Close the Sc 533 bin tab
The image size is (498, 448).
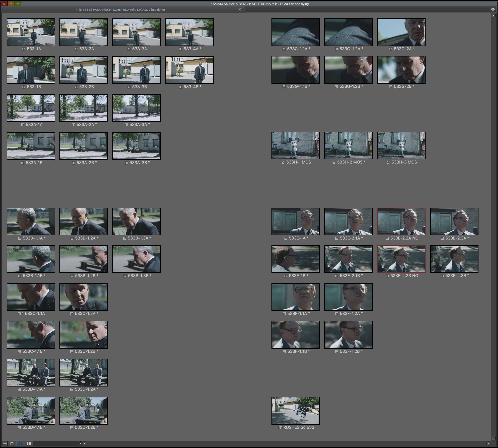tap(240, 10)
